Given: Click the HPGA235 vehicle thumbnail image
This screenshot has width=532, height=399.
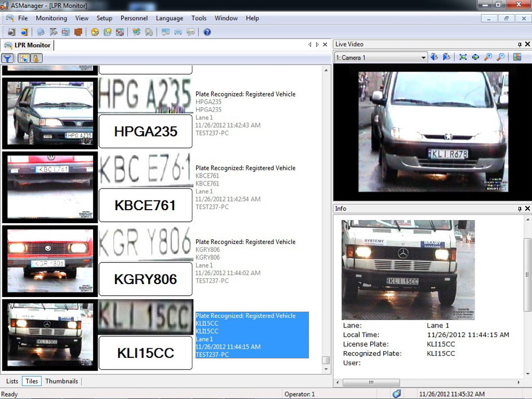Looking at the screenshot, I should point(50,113).
